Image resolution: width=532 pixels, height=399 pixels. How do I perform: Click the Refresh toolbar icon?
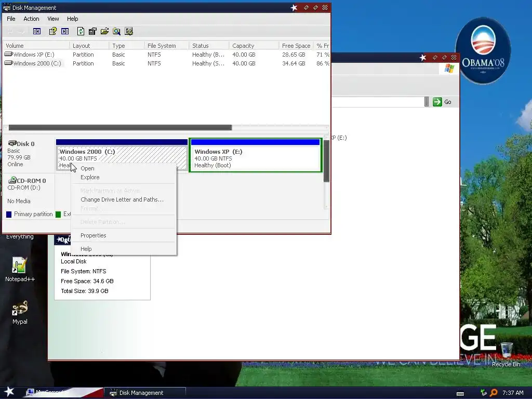81,32
